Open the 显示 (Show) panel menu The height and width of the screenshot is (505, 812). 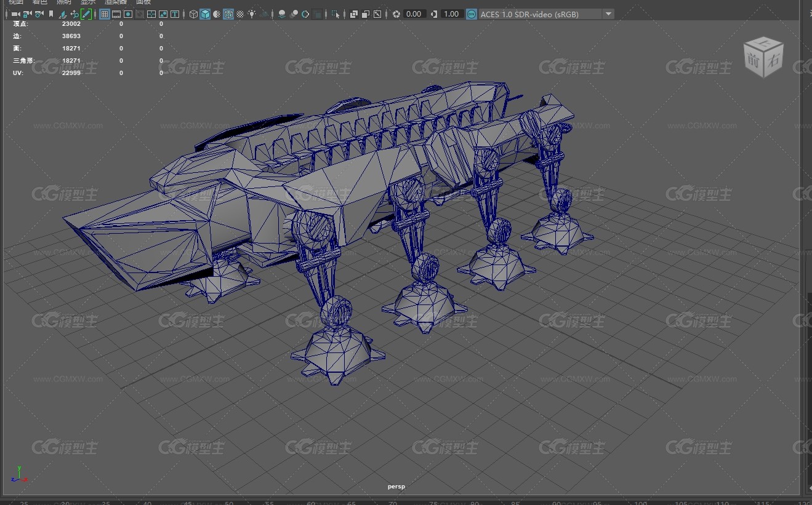pos(88,2)
